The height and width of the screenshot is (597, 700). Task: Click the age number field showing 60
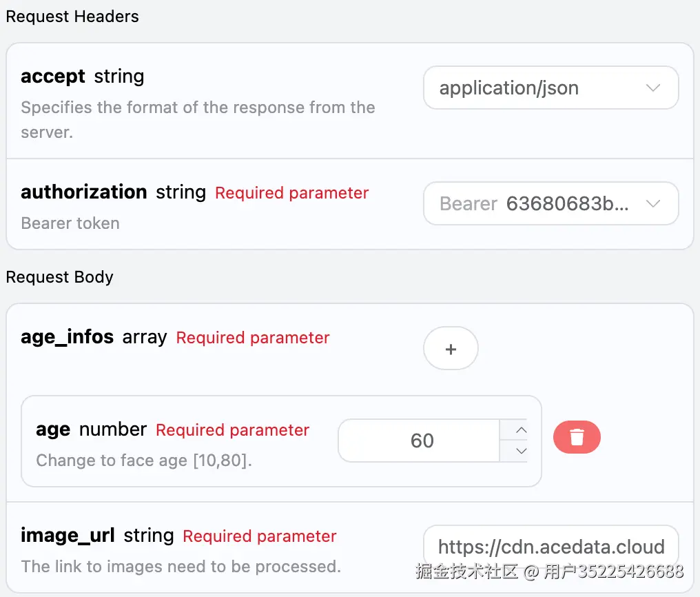click(422, 441)
